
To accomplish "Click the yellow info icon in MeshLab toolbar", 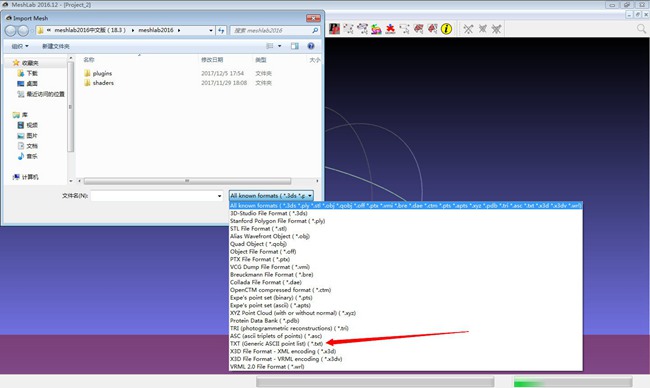I will (x=446, y=29).
